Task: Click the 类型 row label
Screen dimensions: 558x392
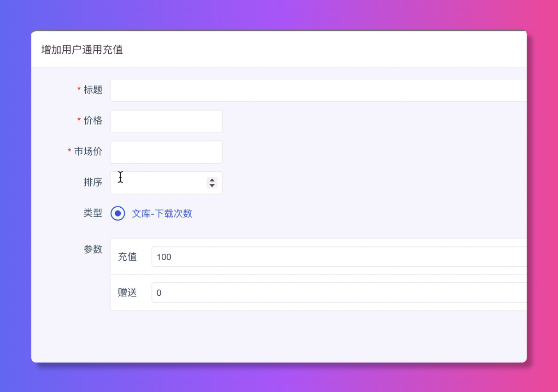Action: (x=93, y=213)
